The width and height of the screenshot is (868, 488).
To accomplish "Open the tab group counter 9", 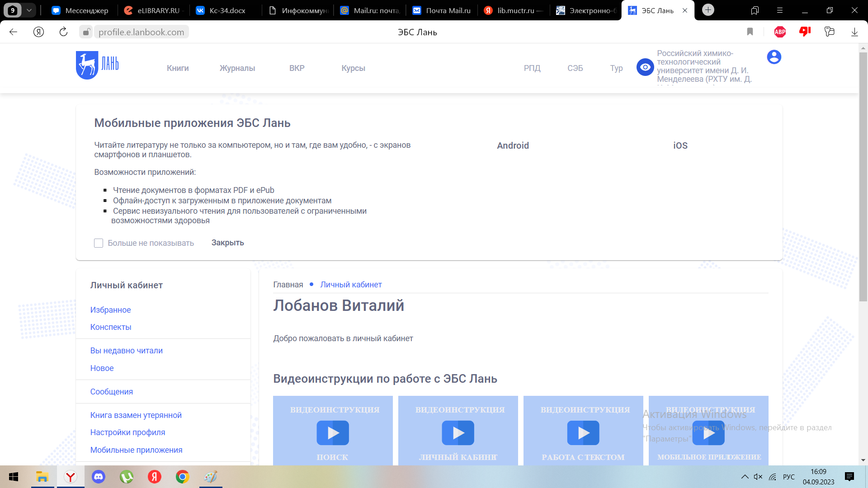I will click(x=13, y=10).
